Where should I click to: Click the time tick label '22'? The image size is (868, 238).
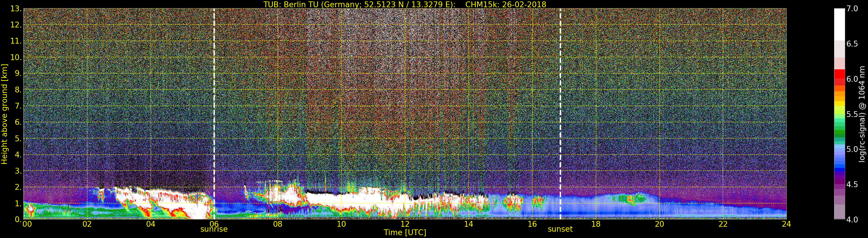[723, 224]
